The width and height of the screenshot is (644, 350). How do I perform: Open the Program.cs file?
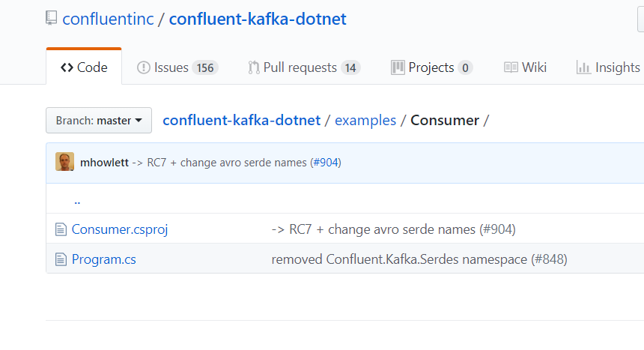coord(104,260)
